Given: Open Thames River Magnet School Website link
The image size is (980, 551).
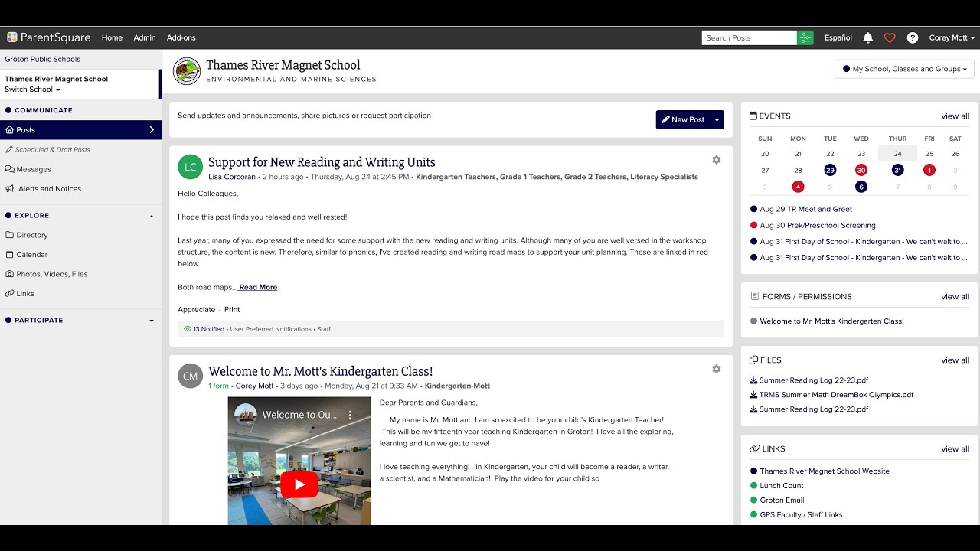Looking at the screenshot, I should pos(825,471).
